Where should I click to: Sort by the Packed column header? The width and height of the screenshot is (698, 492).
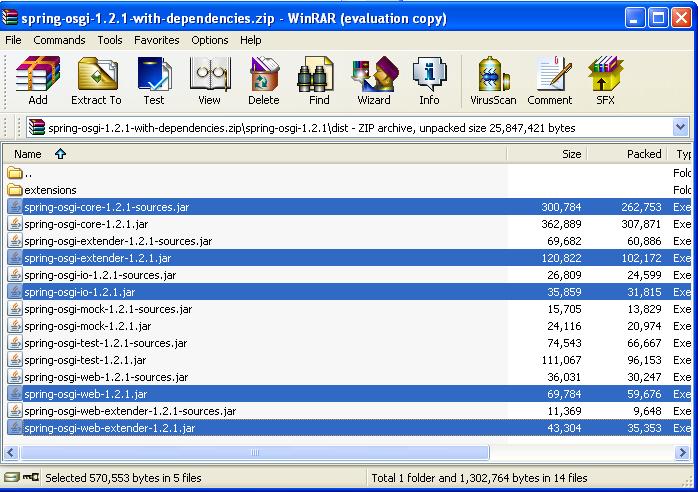(x=627, y=154)
